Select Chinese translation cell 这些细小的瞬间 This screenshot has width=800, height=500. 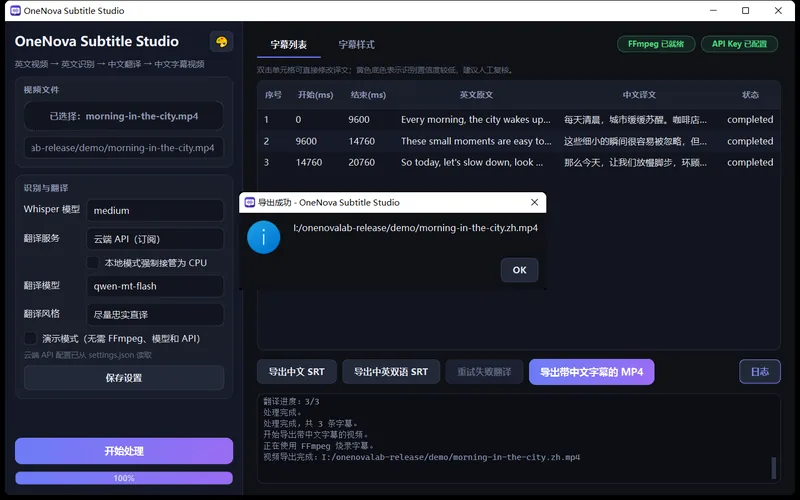(635, 141)
